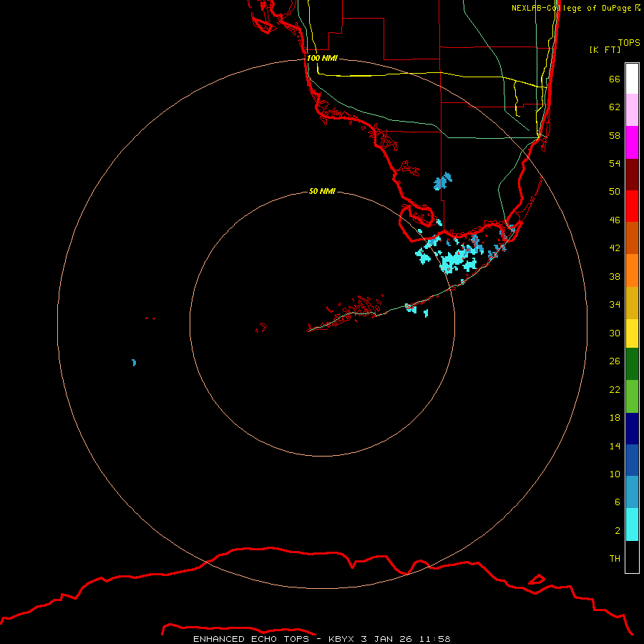Click the medium blue 18 legend swatch
This screenshot has height=644, width=644.
(x=632, y=460)
